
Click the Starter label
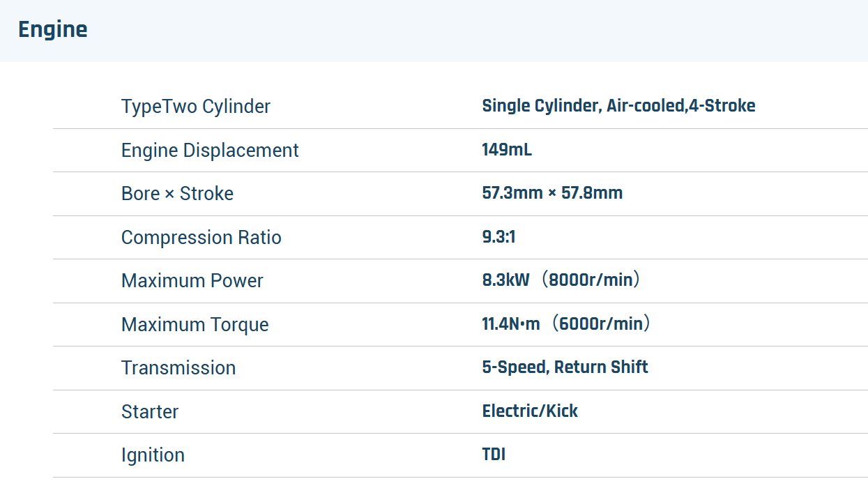(150, 412)
